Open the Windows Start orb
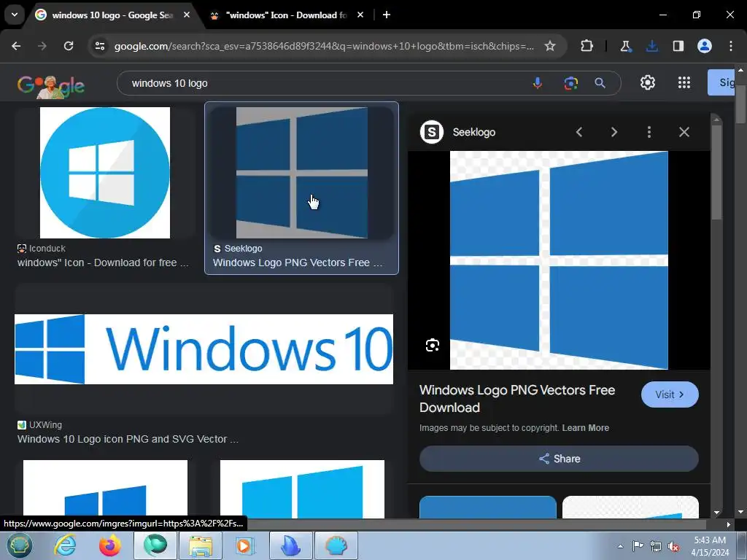 (19, 545)
